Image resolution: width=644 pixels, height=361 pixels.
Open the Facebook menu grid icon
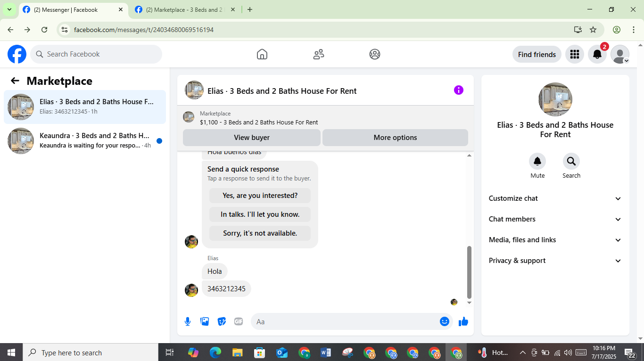[x=575, y=54]
